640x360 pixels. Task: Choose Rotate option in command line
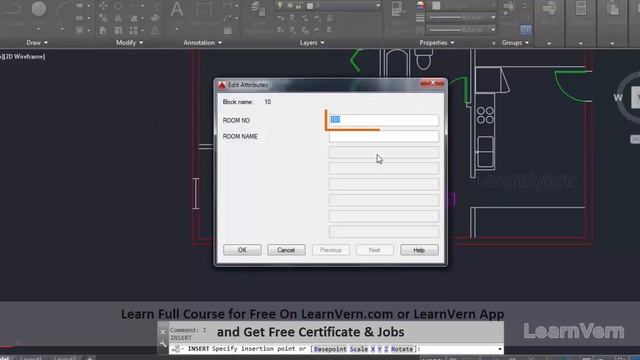(x=402, y=349)
